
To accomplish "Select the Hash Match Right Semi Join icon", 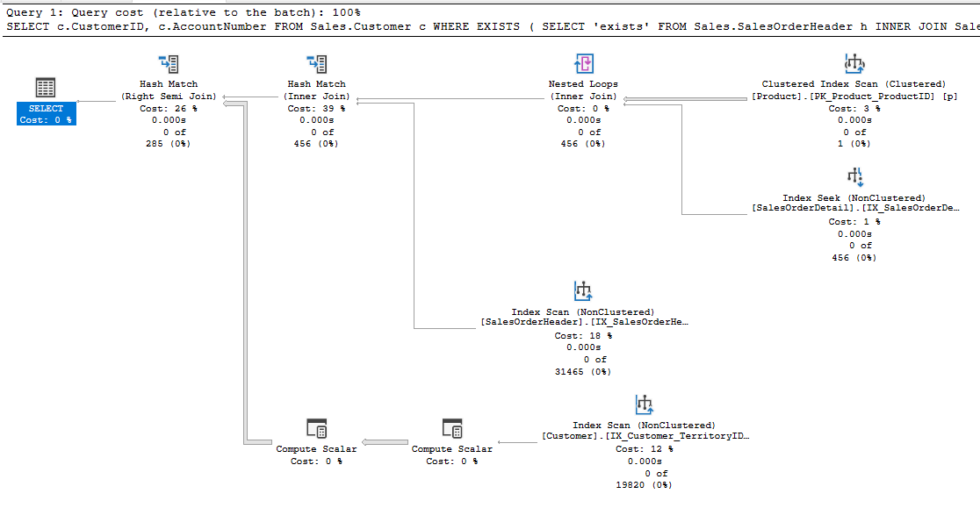I will point(169,64).
